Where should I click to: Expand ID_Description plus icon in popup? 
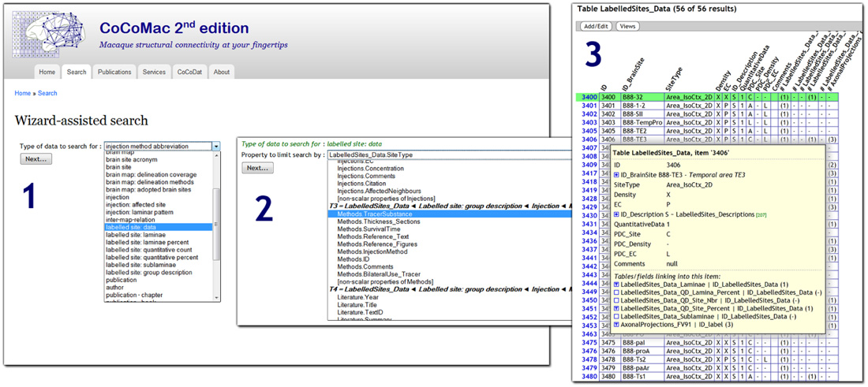tap(616, 214)
